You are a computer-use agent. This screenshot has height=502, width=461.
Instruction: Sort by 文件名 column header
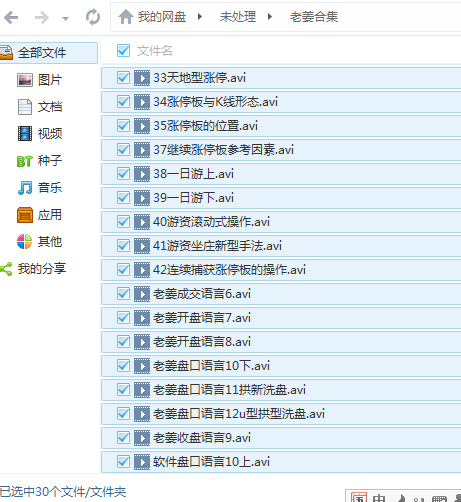[x=155, y=51]
